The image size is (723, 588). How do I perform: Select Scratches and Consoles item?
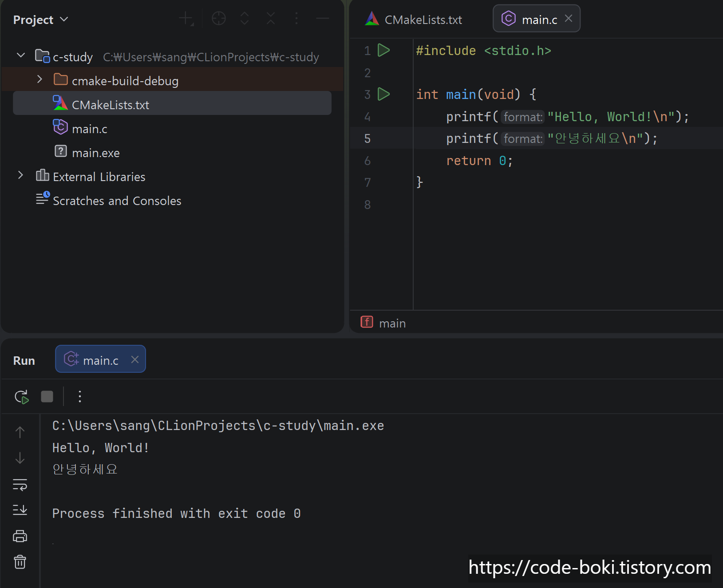(x=117, y=201)
